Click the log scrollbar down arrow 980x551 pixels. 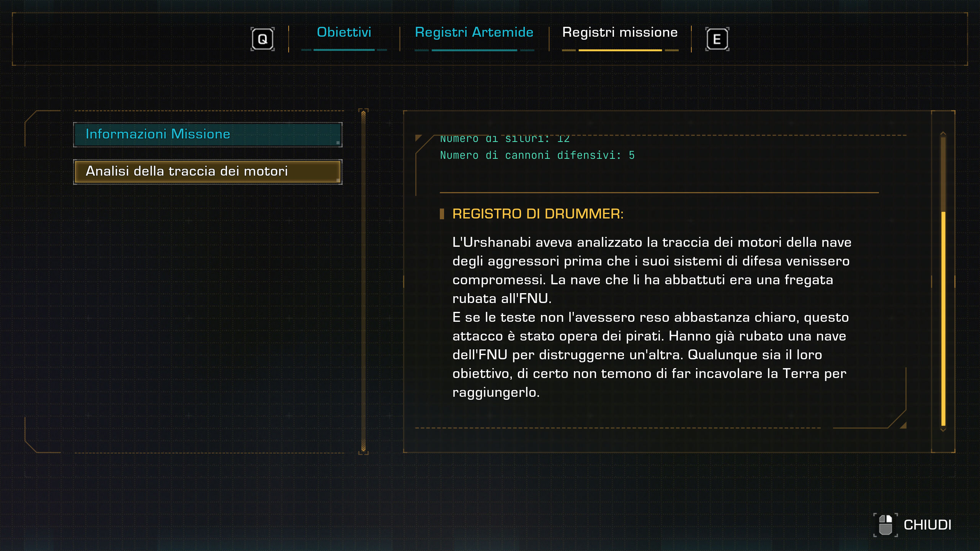coord(943,430)
